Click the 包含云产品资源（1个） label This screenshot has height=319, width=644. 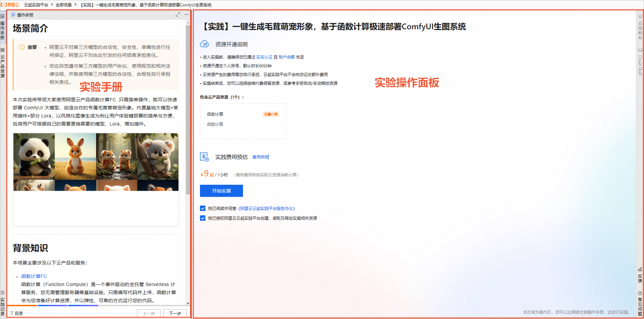[x=222, y=97]
